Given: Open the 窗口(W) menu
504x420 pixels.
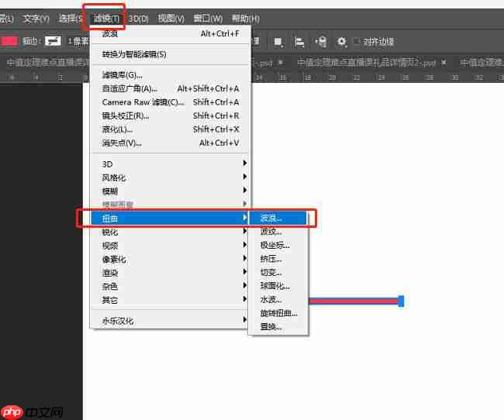Looking at the screenshot, I should pyautogui.click(x=208, y=19).
